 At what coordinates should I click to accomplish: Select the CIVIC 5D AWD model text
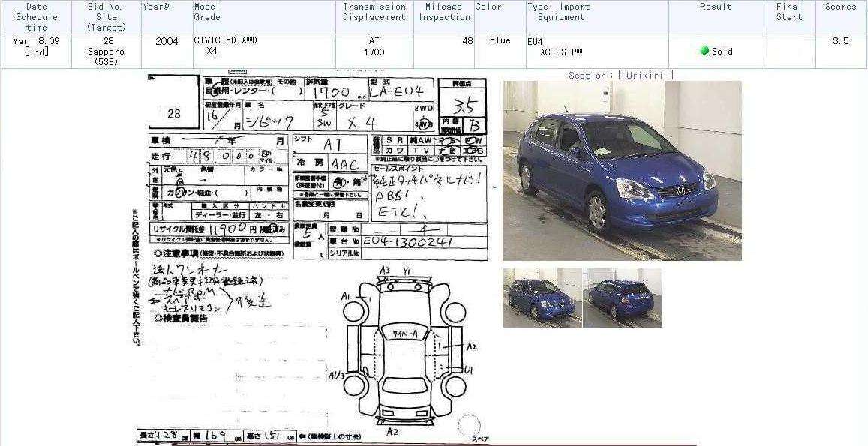225,40
